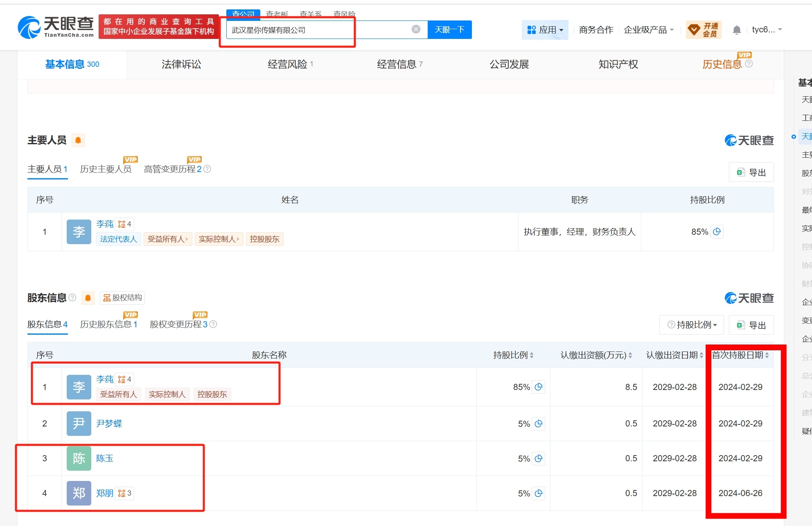812x526 pixels.
Task: View pie chart for 郑朋 shareholder row
Action: tap(539, 493)
